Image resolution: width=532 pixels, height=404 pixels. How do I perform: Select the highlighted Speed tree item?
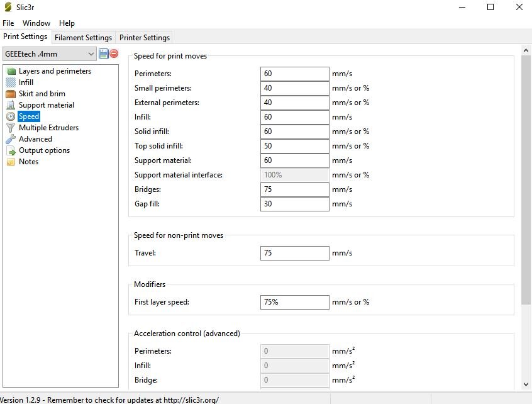29,116
